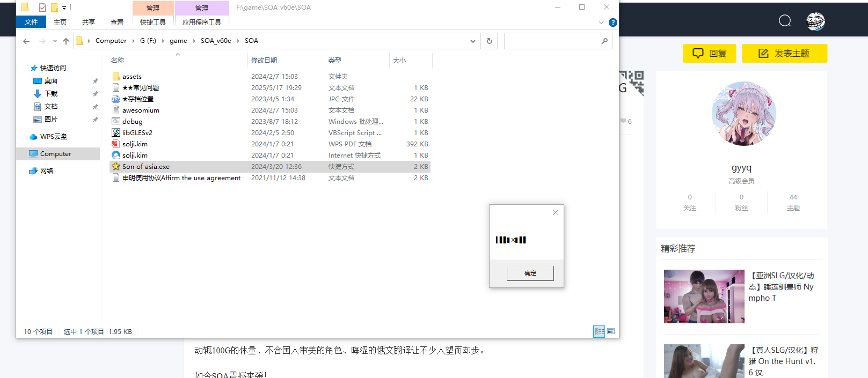The image size is (868, 378).
Task: Go back with the left arrow
Action: tap(26, 41)
